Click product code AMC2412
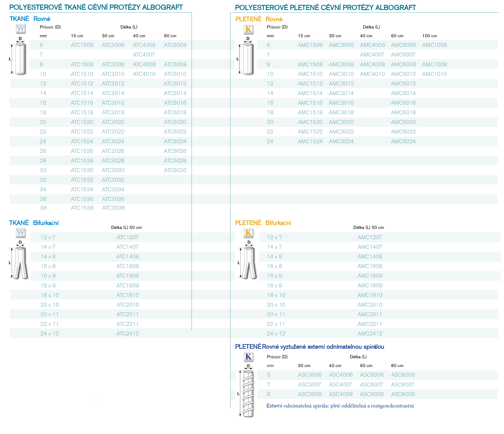504x434 pixels. pos(370,333)
